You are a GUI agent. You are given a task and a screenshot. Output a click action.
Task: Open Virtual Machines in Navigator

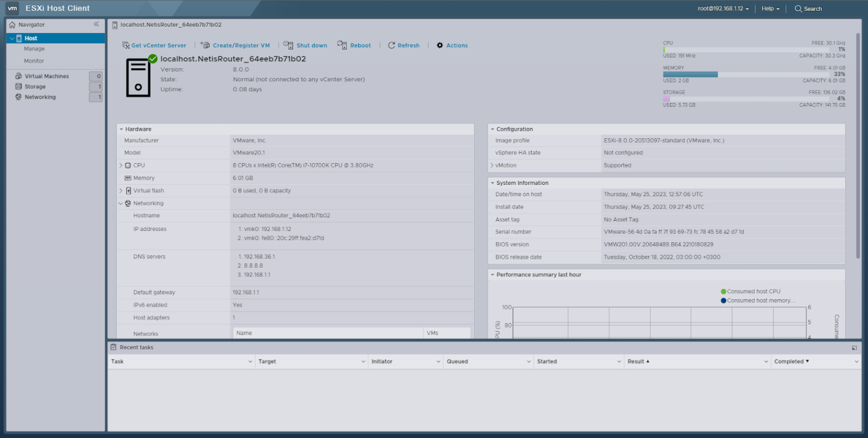[47, 76]
